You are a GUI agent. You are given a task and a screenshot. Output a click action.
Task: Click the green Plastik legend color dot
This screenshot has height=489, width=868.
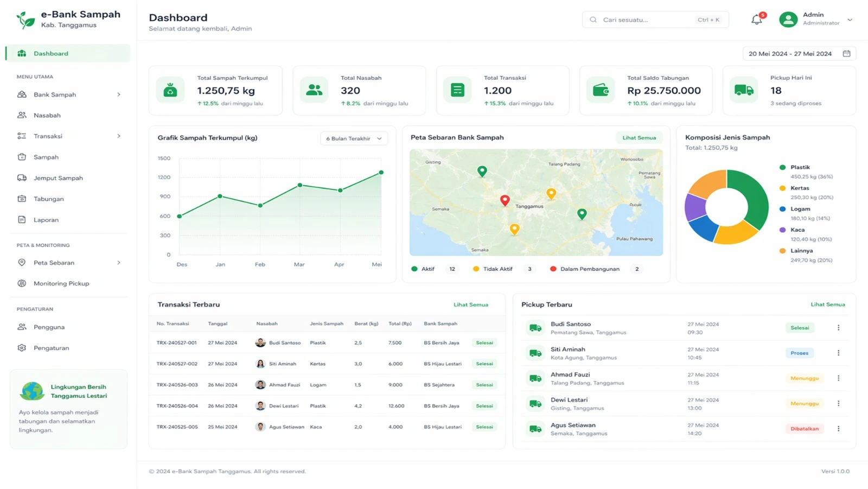(782, 167)
